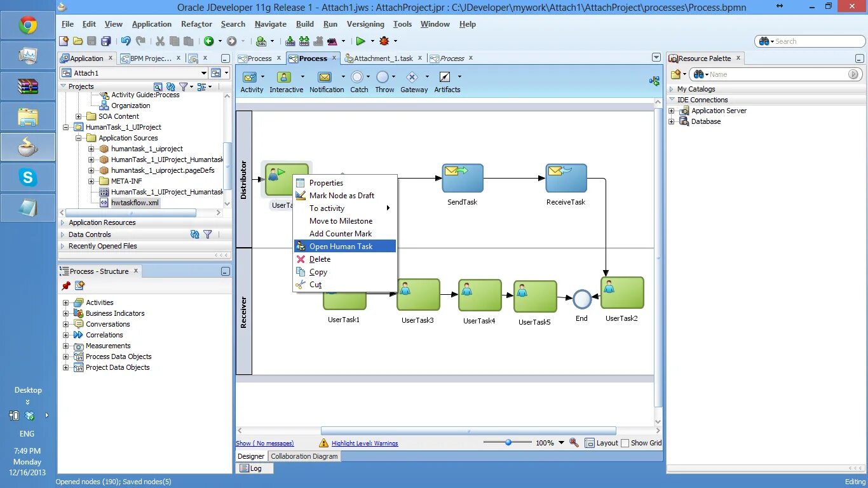Click the Cut scissors toolbar icon

pos(160,41)
